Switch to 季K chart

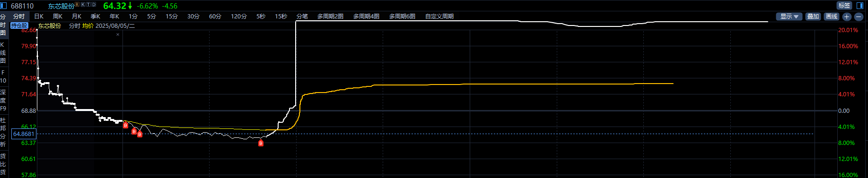96,17
